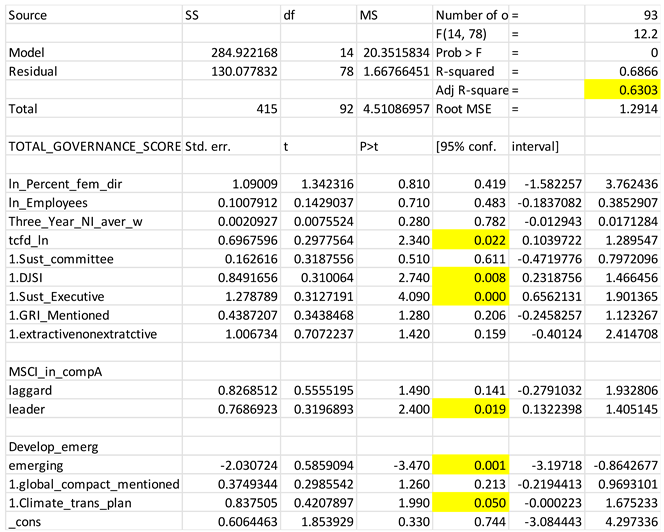This screenshot has width=664, height=532.
Task: Select the 'emerging' row label cell
Action: [x=36, y=466]
